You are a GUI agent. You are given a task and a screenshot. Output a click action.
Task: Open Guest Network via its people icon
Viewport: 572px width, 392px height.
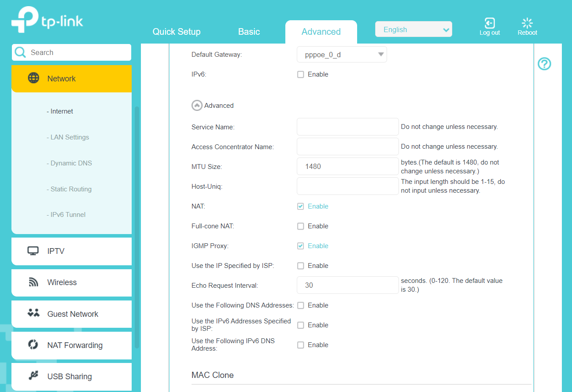(x=33, y=314)
